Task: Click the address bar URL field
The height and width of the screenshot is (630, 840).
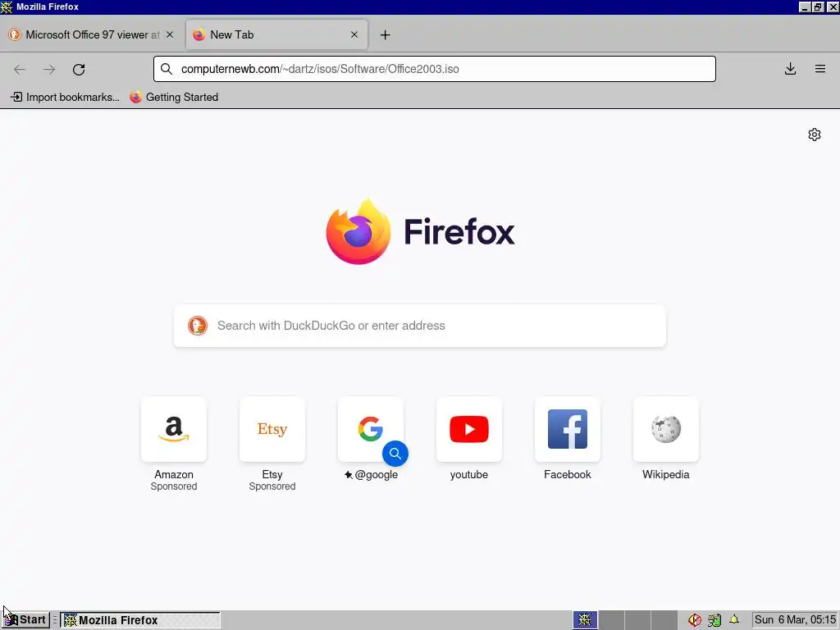Action: pos(435,69)
